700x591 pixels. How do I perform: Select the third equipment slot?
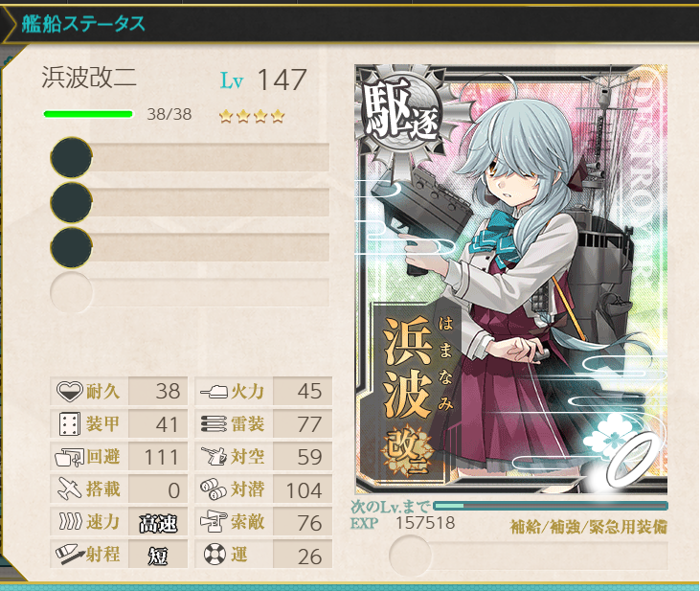[191, 247]
